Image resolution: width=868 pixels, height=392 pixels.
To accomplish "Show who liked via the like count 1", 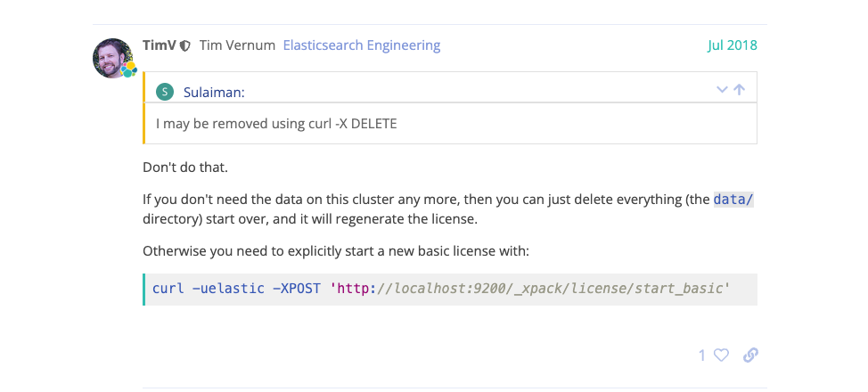I will pyautogui.click(x=701, y=355).
